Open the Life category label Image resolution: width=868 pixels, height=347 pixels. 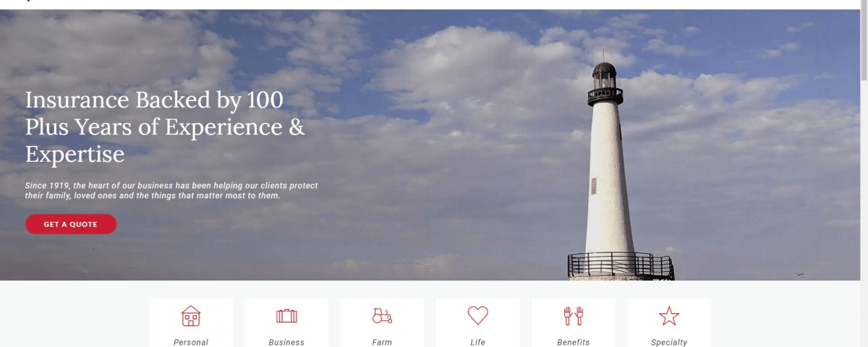(477, 342)
